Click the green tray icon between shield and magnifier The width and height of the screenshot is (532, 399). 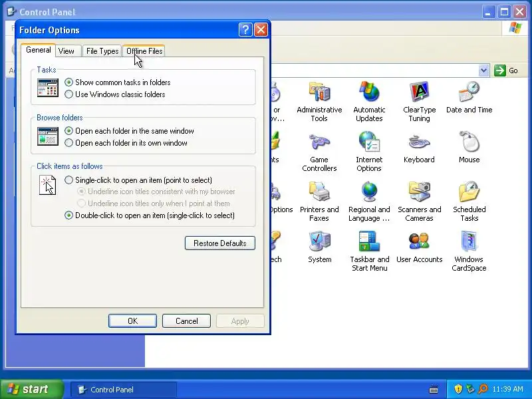(470, 389)
